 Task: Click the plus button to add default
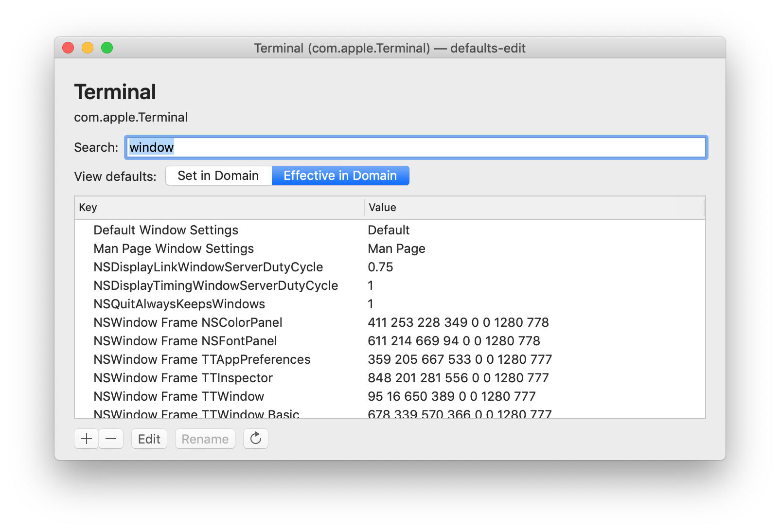pyautogui.click(x=87, y=439)
